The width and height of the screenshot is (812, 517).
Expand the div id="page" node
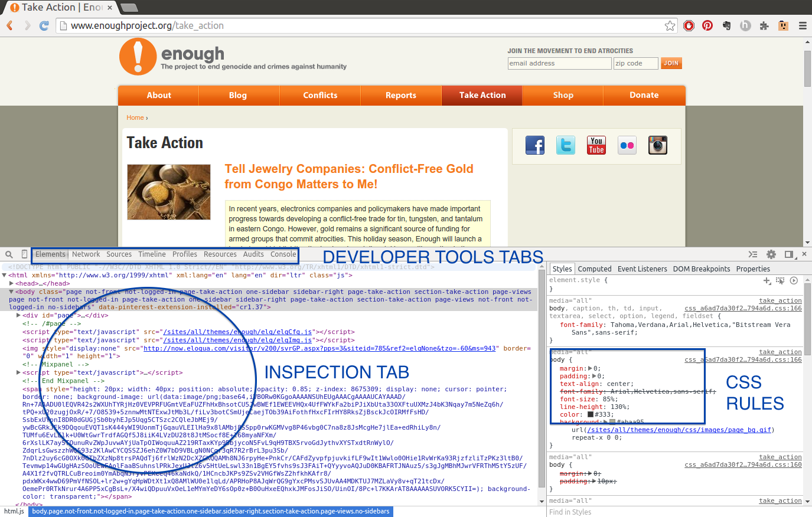tap(19, 315)
